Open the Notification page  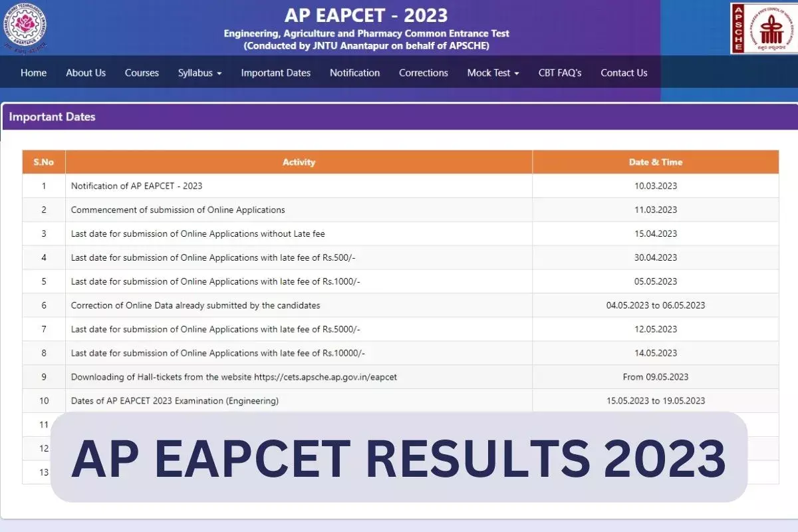point(354,73)
